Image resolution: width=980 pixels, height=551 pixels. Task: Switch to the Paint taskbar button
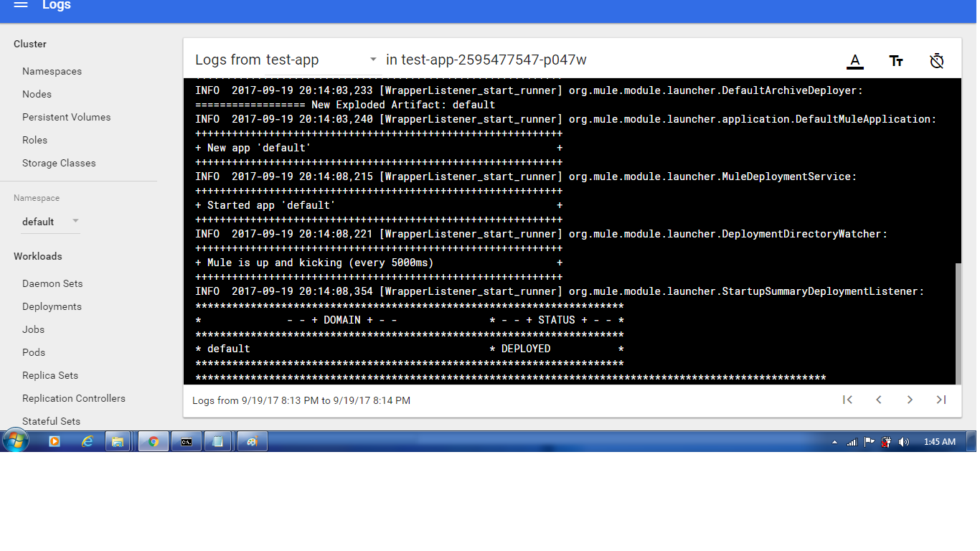[x=253, y=442]
